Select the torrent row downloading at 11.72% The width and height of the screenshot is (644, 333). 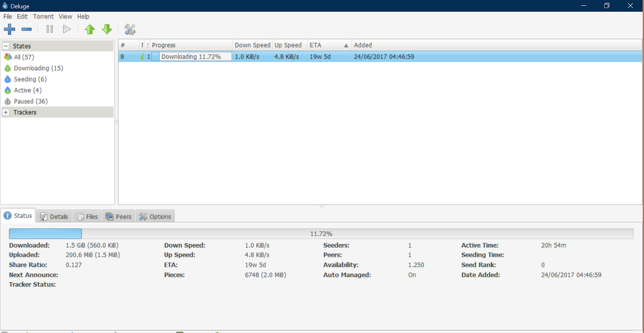[380, 57]
